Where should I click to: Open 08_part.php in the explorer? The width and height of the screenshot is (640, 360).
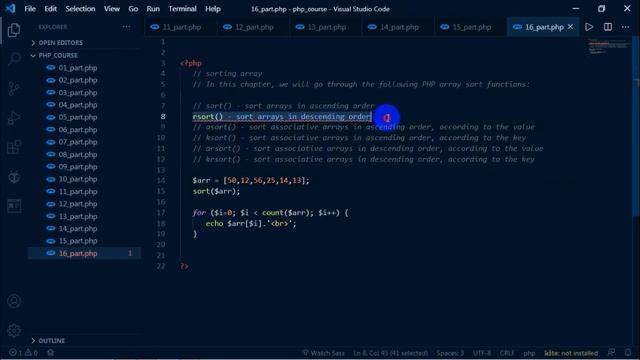pos(78,154)
